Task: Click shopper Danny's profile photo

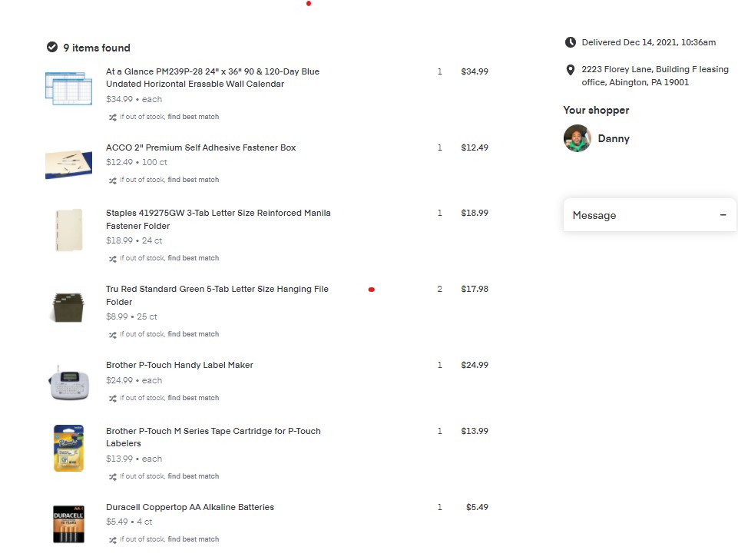Action: click(x=577, y=138)
